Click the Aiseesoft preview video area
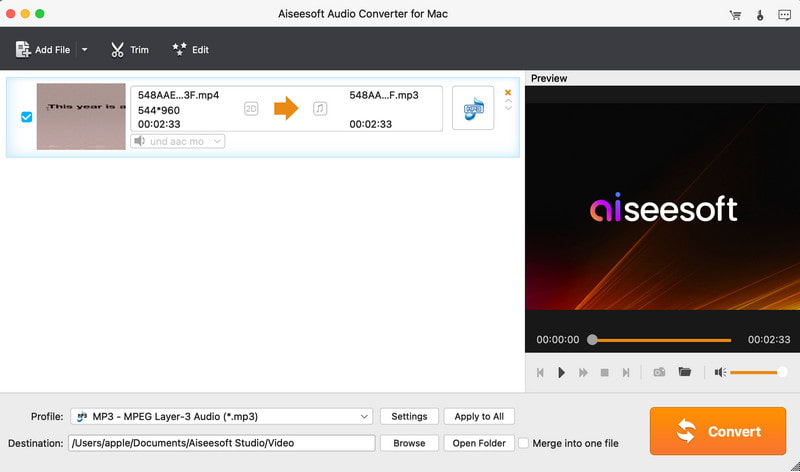Screen dimensions: 800x472 click(x=662, y=207)
